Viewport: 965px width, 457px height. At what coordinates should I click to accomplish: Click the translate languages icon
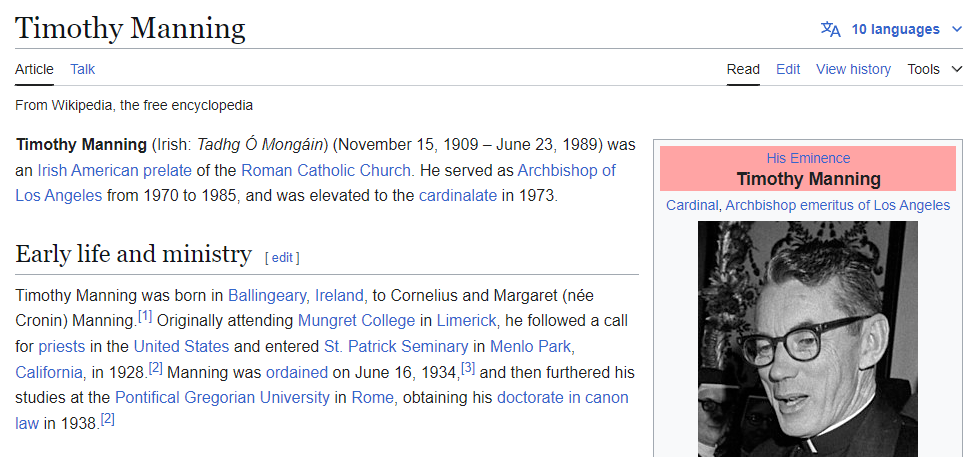(831, 29)
